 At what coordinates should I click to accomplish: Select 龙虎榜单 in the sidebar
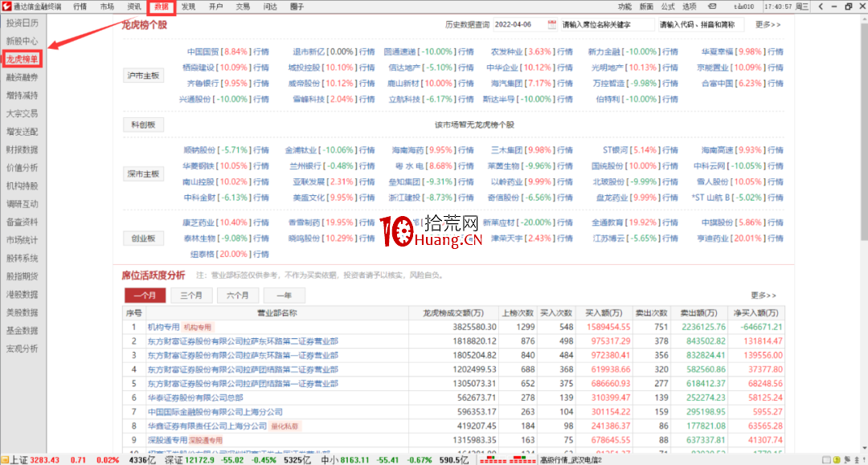23,59
